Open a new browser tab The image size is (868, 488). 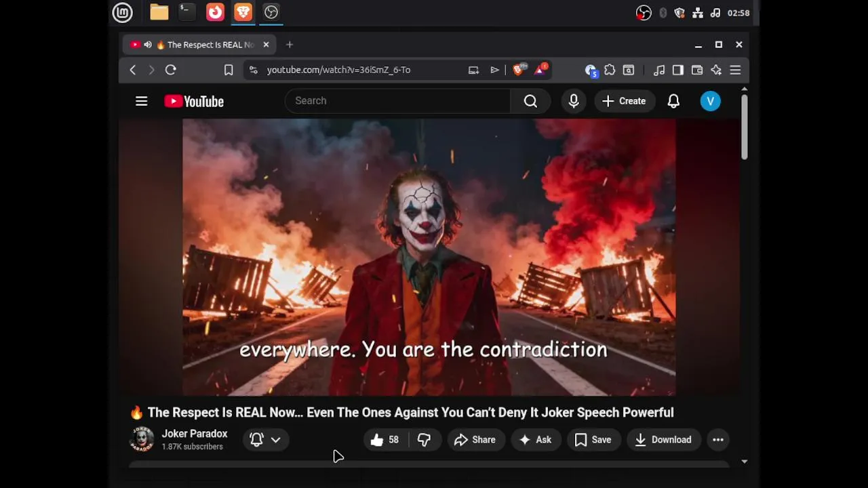290,45
